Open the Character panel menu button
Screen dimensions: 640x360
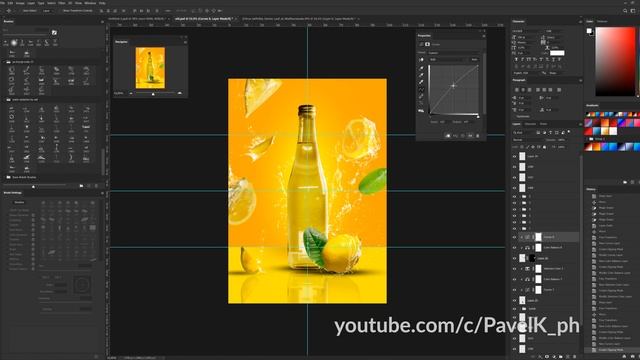click(580, 21)
